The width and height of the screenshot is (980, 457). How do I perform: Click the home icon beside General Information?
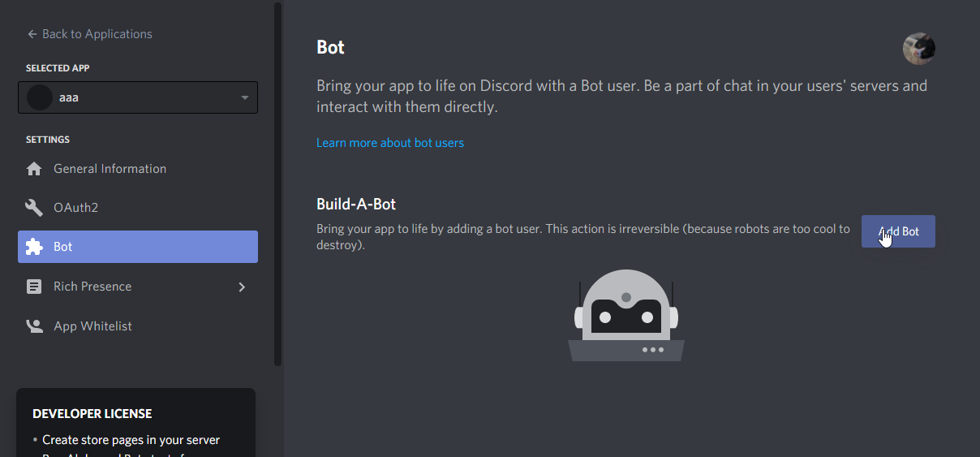click(x=34, y=169)
